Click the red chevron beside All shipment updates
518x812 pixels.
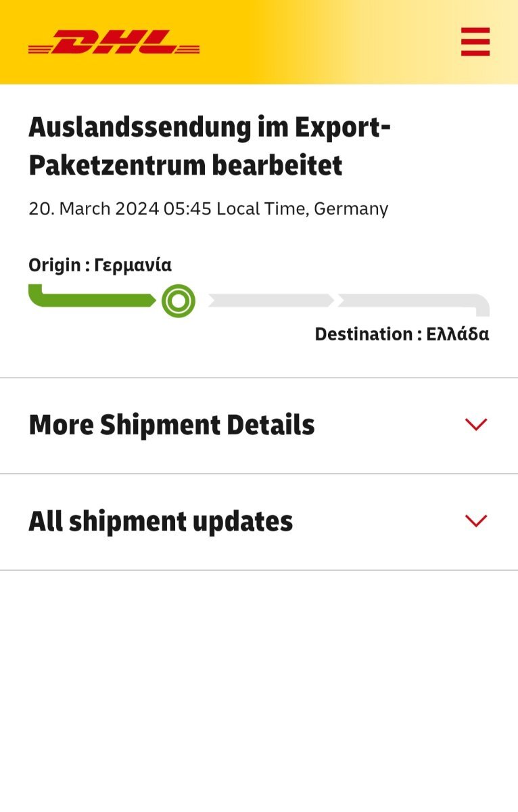click(476, 521)
